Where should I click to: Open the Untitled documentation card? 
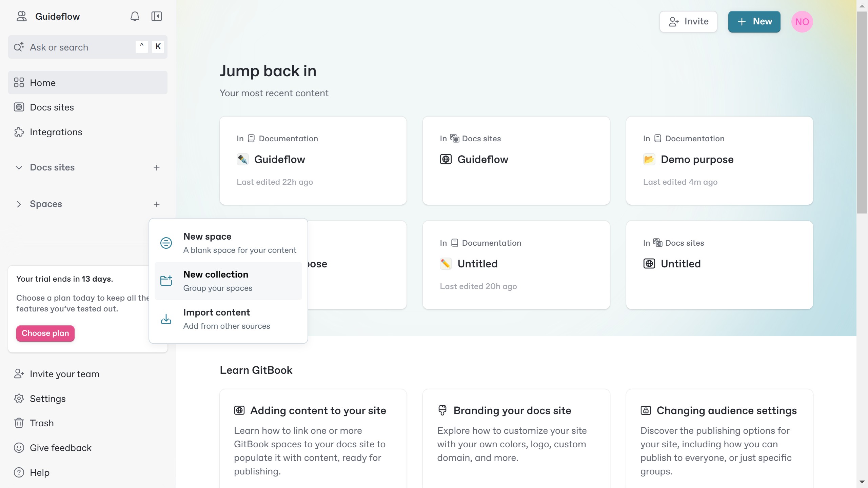(516, 265)
